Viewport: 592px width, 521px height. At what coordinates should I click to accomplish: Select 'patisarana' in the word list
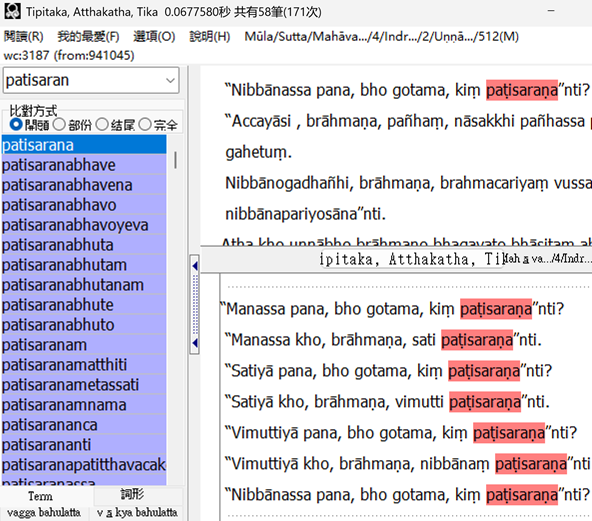click(84, 145)
